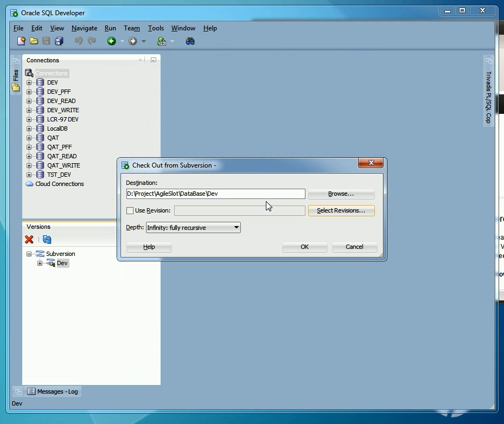The width and height of the screenshot is (504, 424).
Task: Enable the Use Revision checkbox
Action: [x=130, y=211]
